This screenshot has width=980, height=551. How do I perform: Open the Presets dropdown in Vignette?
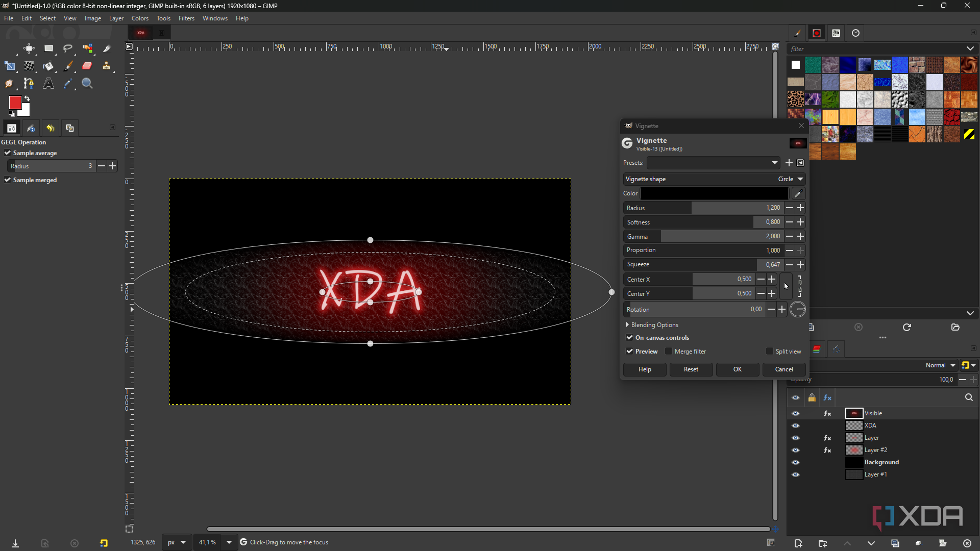coord(714,163)
